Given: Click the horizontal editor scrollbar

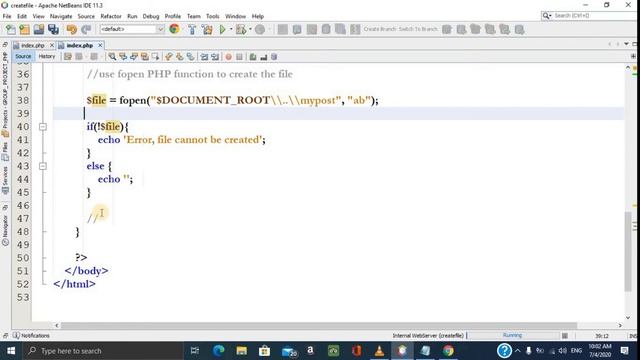Looking at the screenshot, I should pyautogui.click(x=318, y=325).
